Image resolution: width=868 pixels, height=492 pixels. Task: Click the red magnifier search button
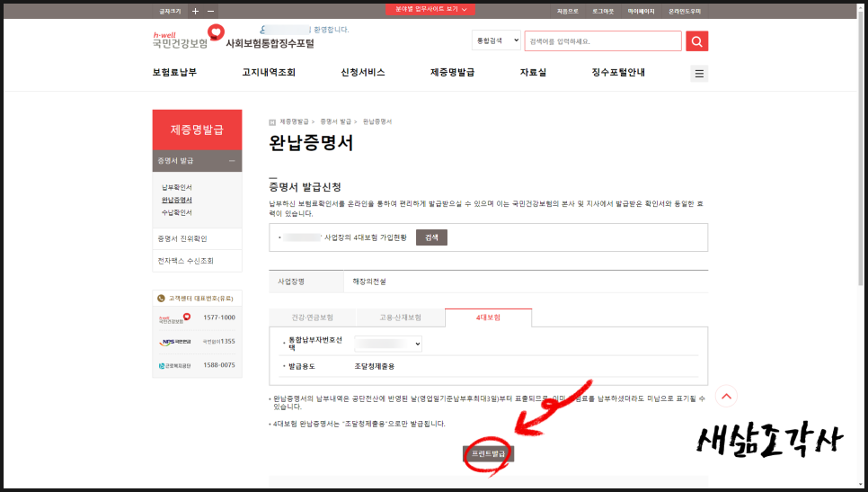coord(697,41)
